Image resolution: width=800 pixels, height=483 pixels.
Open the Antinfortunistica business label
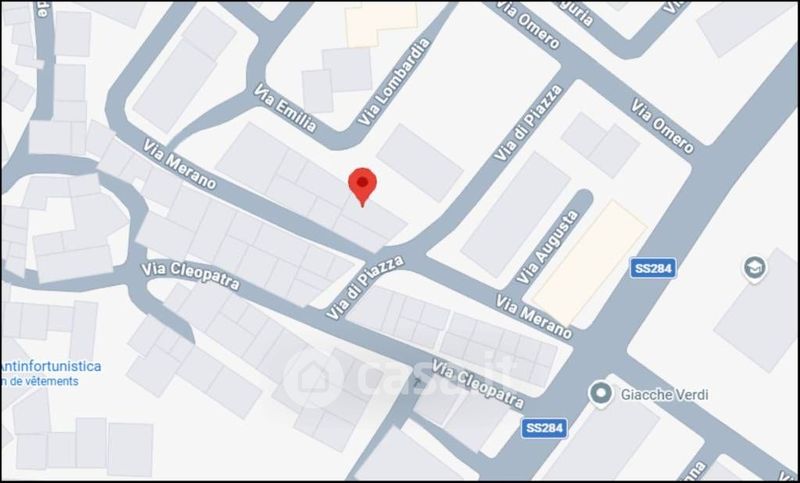click(x=51, y=366)
